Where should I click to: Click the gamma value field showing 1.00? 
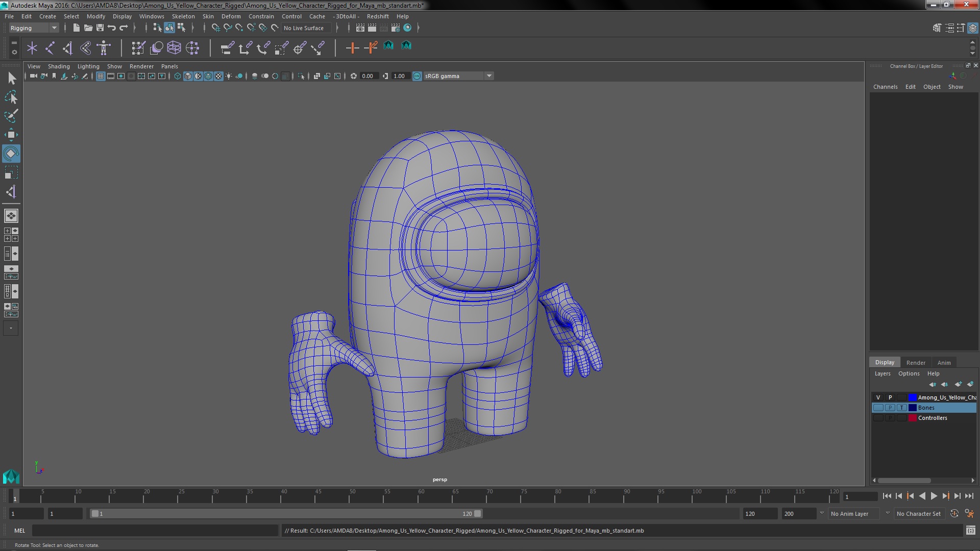point(400,76)
